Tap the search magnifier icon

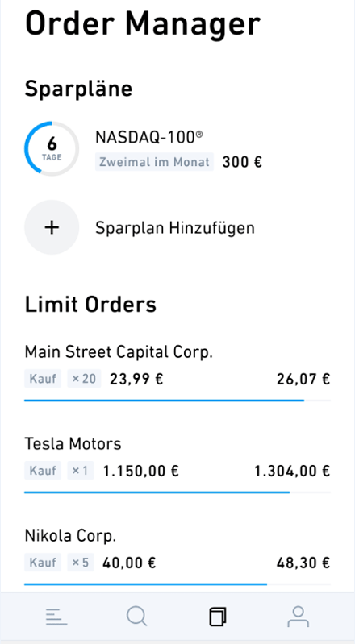[137, 617]
